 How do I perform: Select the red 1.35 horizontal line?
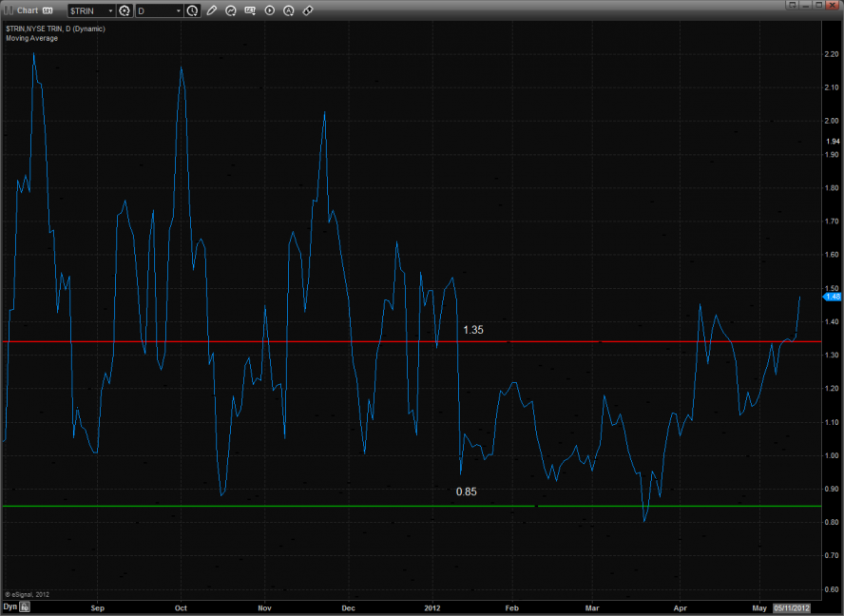(285, 340)
